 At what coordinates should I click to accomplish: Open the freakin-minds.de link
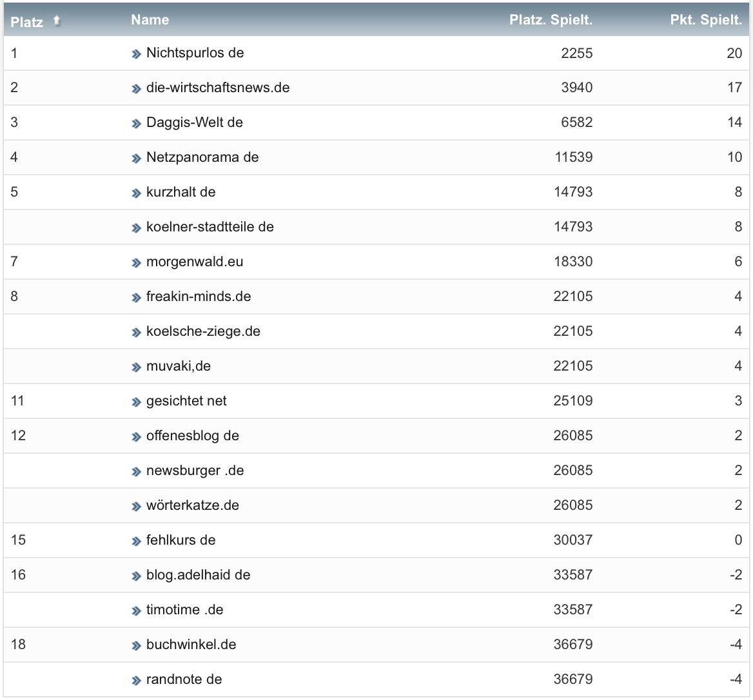coord(199,297)
